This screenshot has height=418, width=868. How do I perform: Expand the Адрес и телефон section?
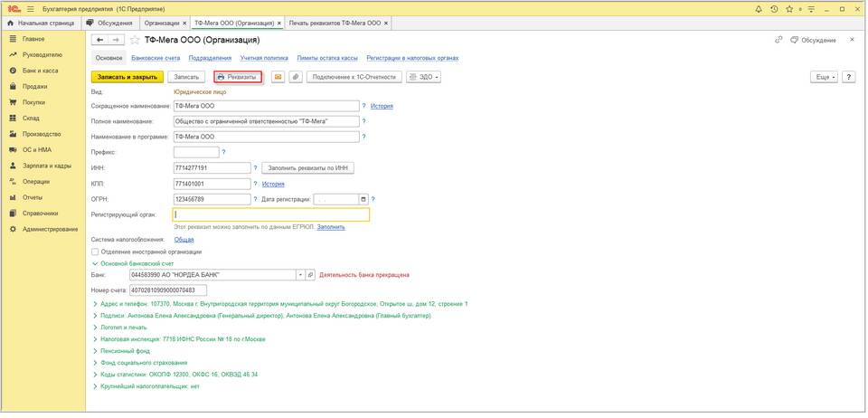tap(95, 304)
